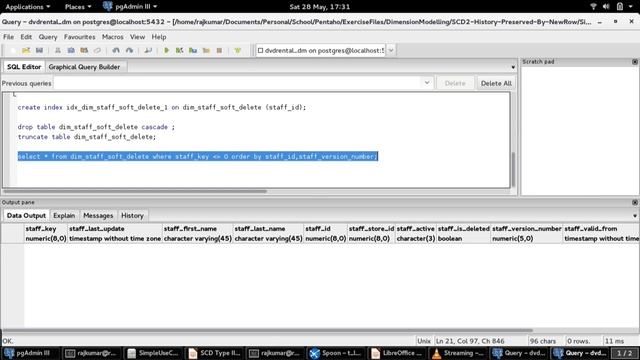The width and height of the screenshot is (640, 360).
Task: Select the Messages tab
Action: click(98, 216)
